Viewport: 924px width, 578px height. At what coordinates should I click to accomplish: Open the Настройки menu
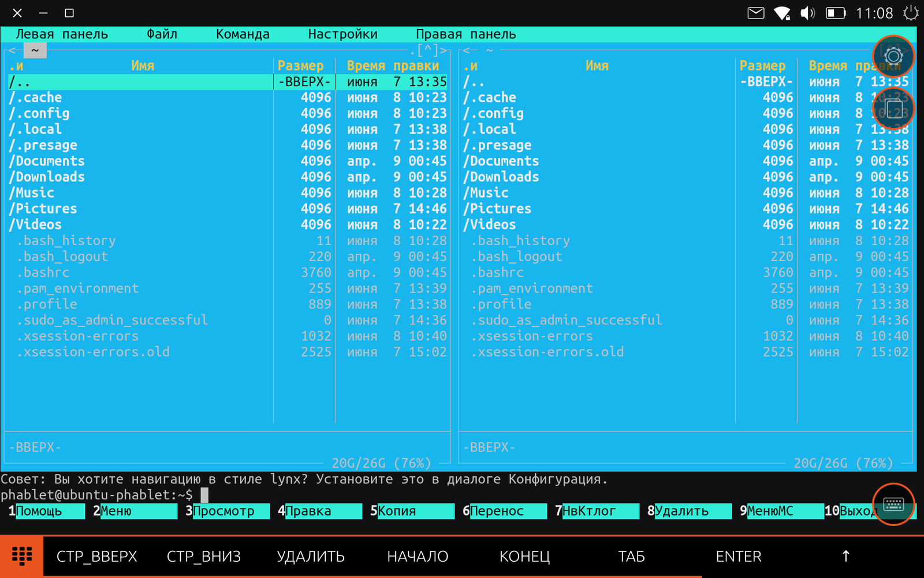tap(342, 34)
